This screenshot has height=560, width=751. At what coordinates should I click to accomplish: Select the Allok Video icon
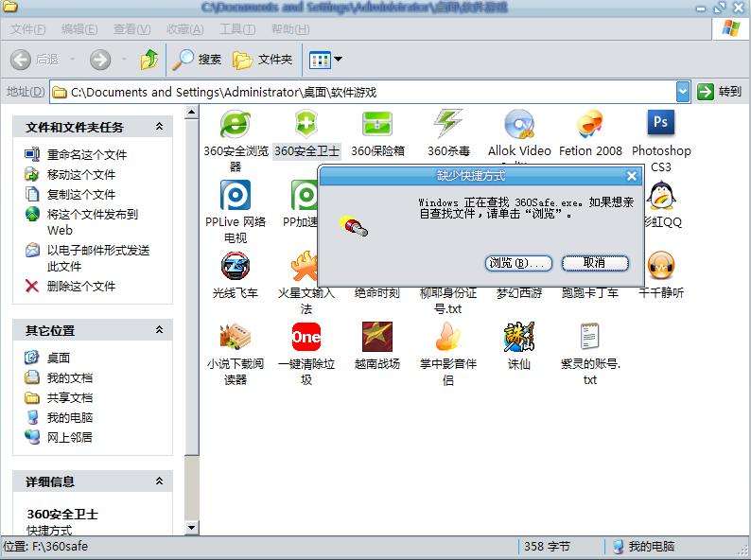(519, 124)
